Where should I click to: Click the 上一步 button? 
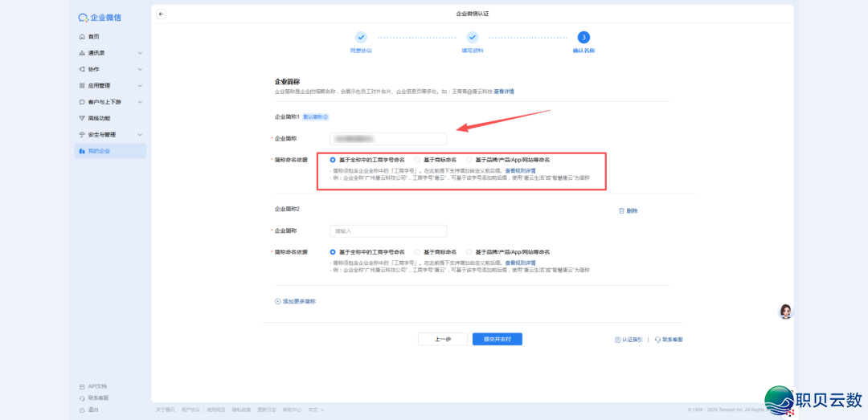442,339
